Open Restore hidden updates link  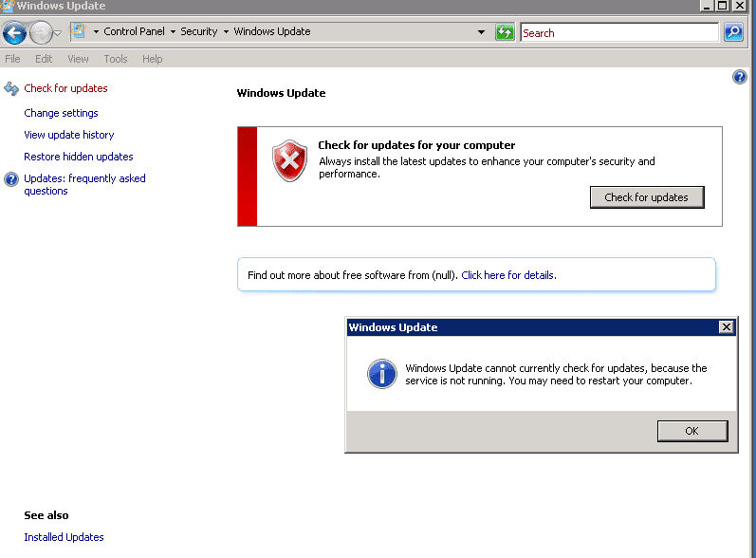click(79, 157)
